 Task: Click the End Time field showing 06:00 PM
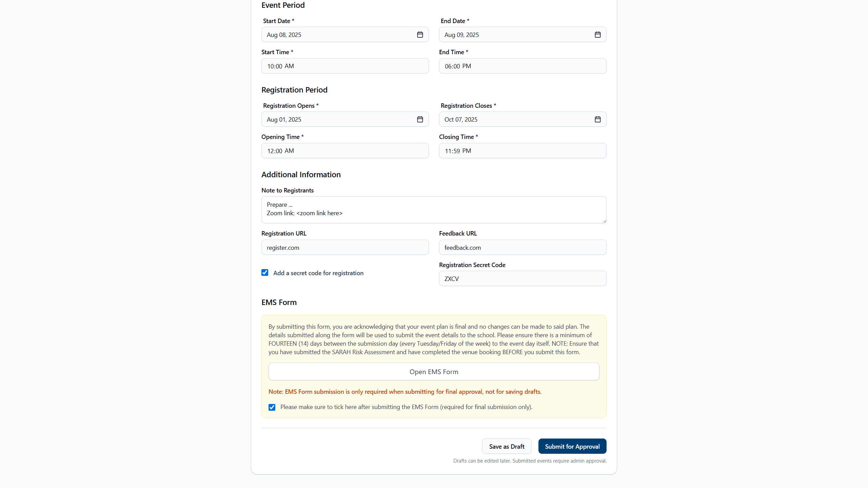click(522, 66)
